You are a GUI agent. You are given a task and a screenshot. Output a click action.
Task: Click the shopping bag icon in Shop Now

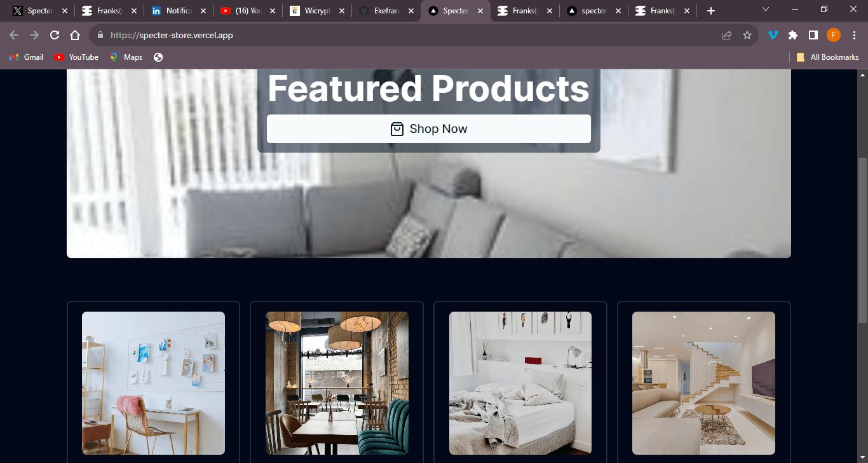click(x=397, y=129)
